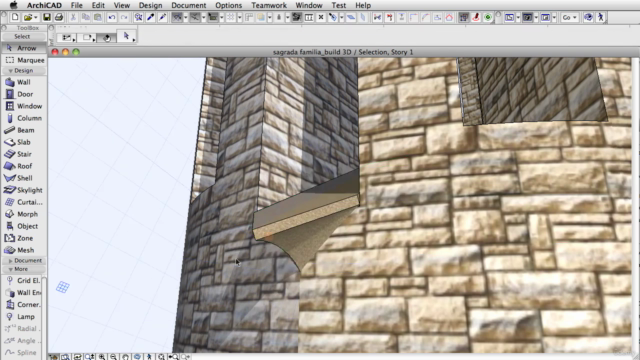
Task: Choose the Roof tool
Action: coord(23,166)
